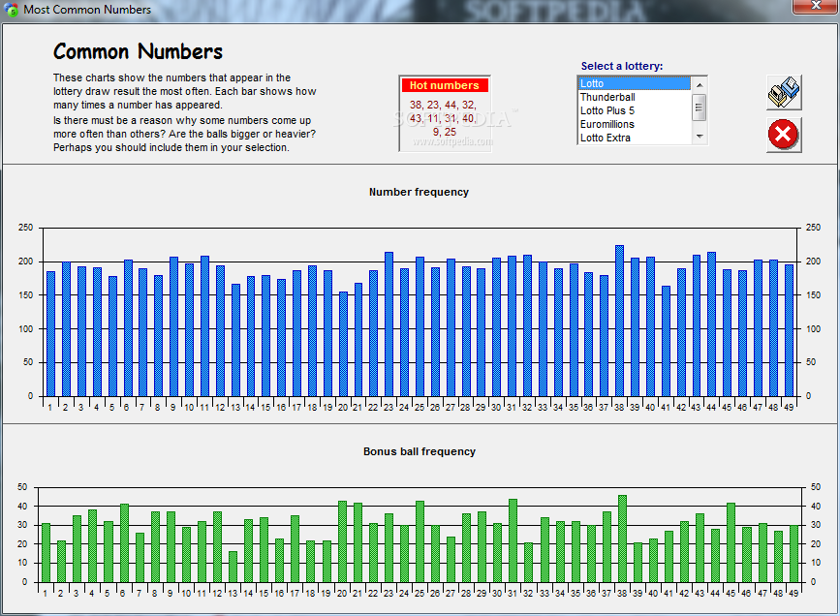Click the Most Common Numbers title bar icon
The height and width of the screenshot is (616, 840).
pyautogui.click(x=11, y=10)
